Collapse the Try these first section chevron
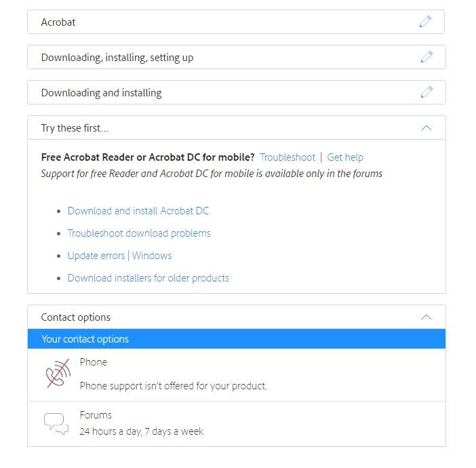 (x=427, y=128)
